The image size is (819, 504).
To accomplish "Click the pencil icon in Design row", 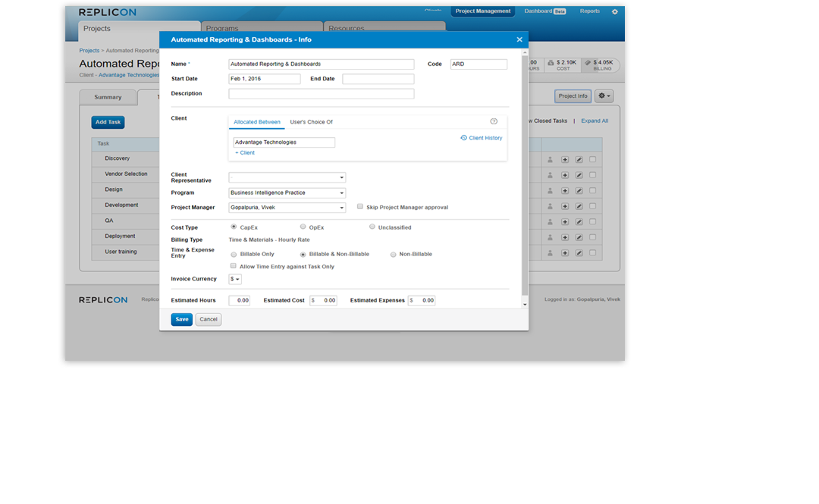I will pos(579,191).
